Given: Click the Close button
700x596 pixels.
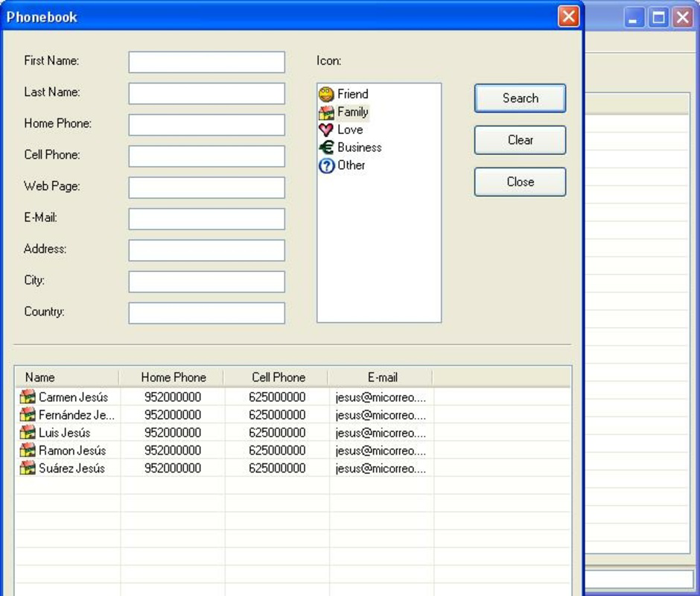Looking at the screenshot, I should coord(520,182).
